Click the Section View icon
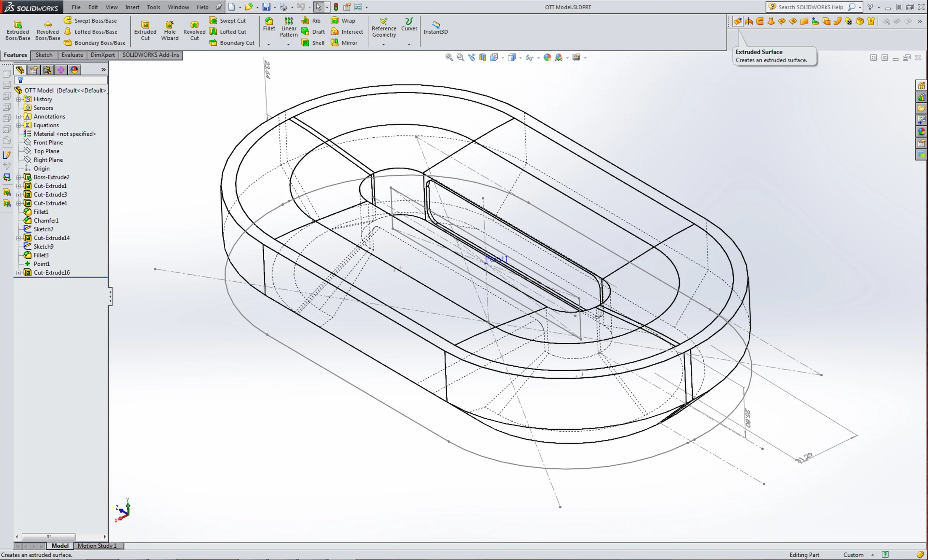The width and height of the screenshot is (928, 560). click(x=483, y=57)
